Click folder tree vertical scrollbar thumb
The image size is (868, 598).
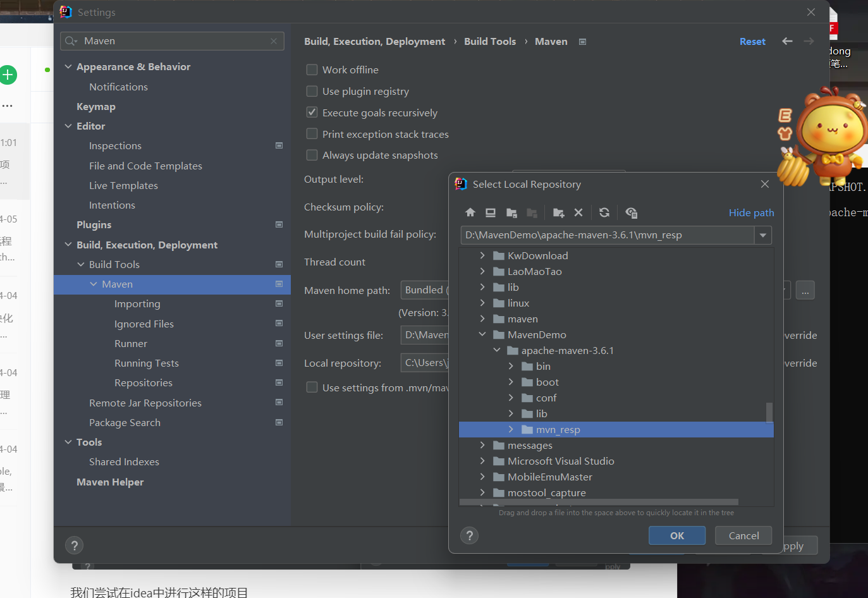[769, 412]
